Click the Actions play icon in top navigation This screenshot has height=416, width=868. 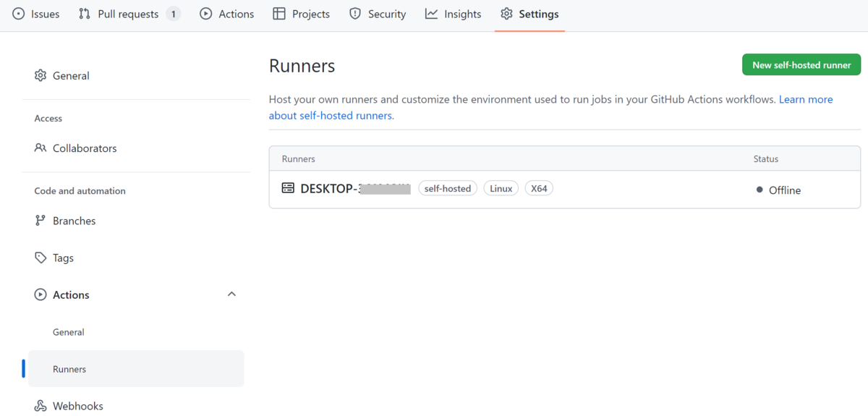[206, 14]
